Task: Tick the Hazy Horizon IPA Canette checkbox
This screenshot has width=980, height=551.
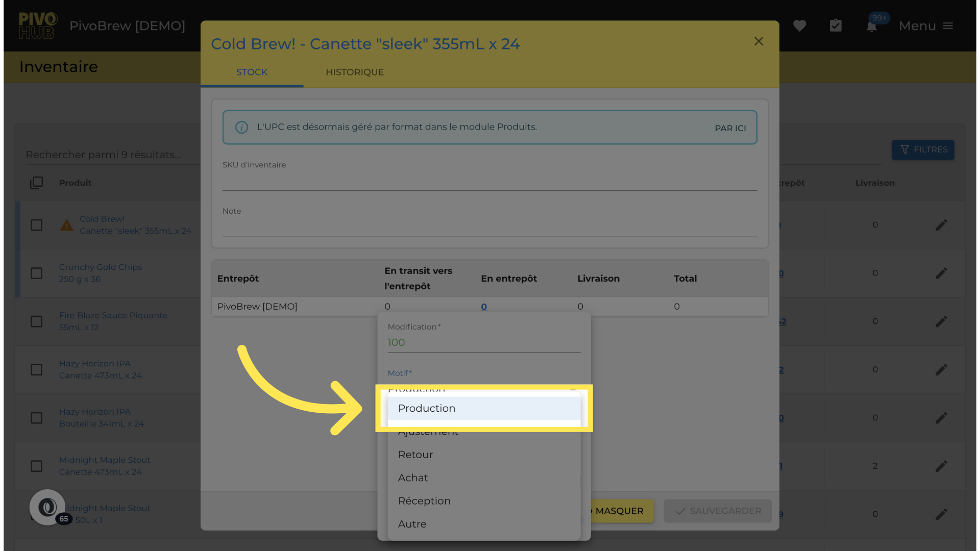Action: tap(36, 370)
